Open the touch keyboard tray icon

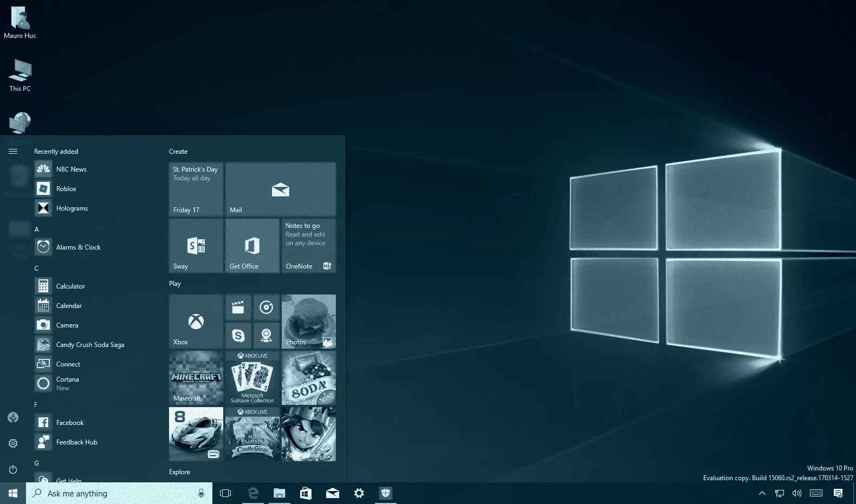(x=816, y=493)
